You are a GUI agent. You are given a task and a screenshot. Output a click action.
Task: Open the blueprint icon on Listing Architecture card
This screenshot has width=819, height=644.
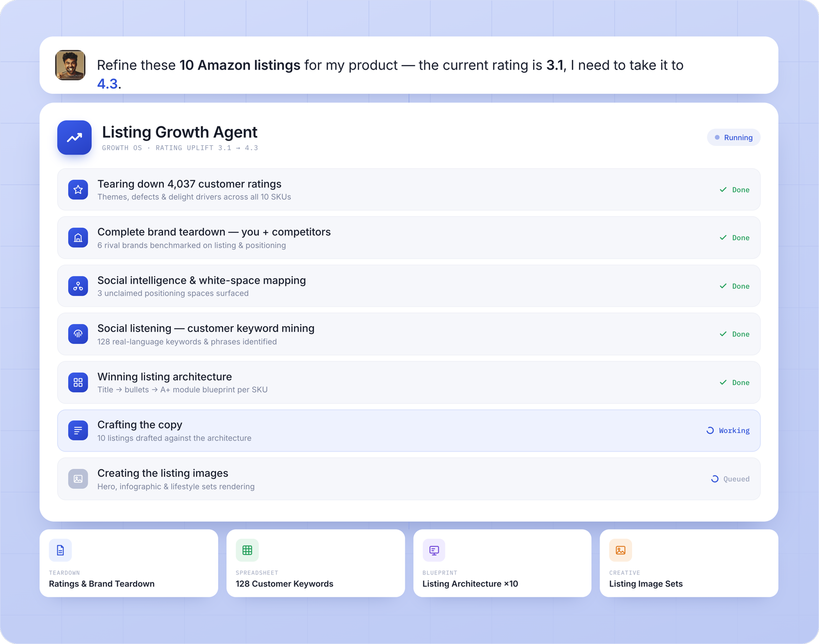[434, 550]
